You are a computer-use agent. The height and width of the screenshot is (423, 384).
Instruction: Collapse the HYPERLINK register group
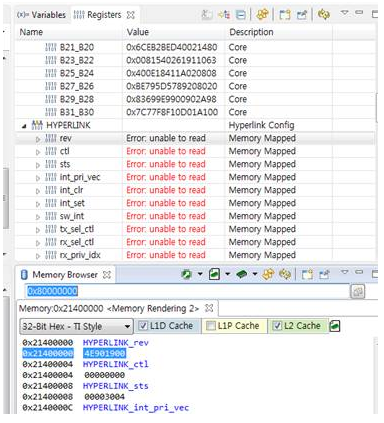(x=24, y=126)
